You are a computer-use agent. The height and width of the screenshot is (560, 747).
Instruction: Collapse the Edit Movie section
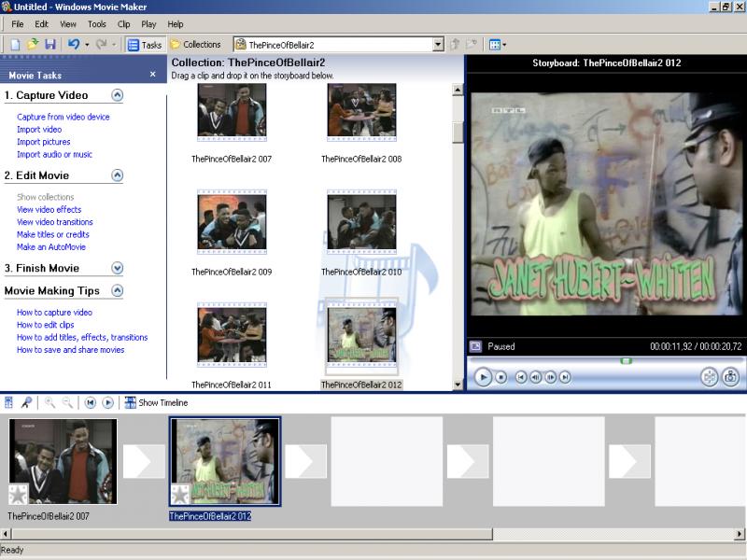pos(118,175)
